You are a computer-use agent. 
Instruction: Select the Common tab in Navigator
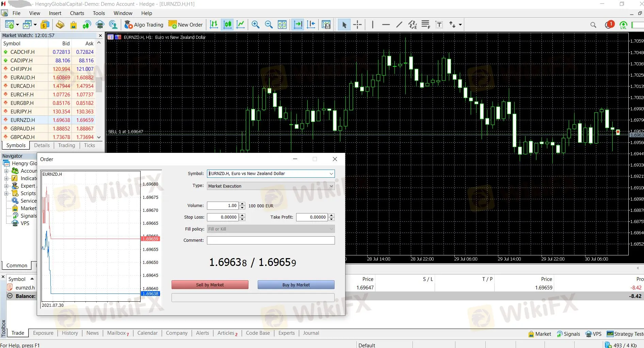click(17, 266)
